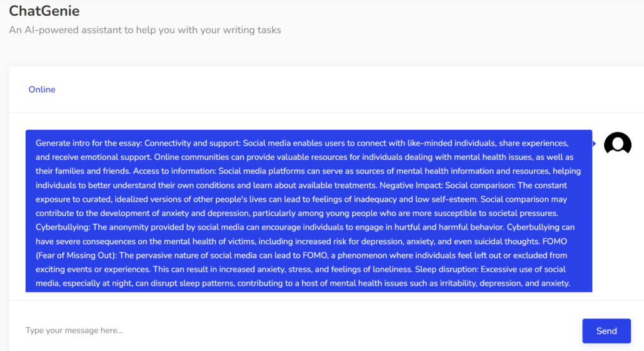Image resolution: width=644 pixels, height=351 pixels.
Task: Click 'Generate intro for the essay' text
Action: [89, 143]
